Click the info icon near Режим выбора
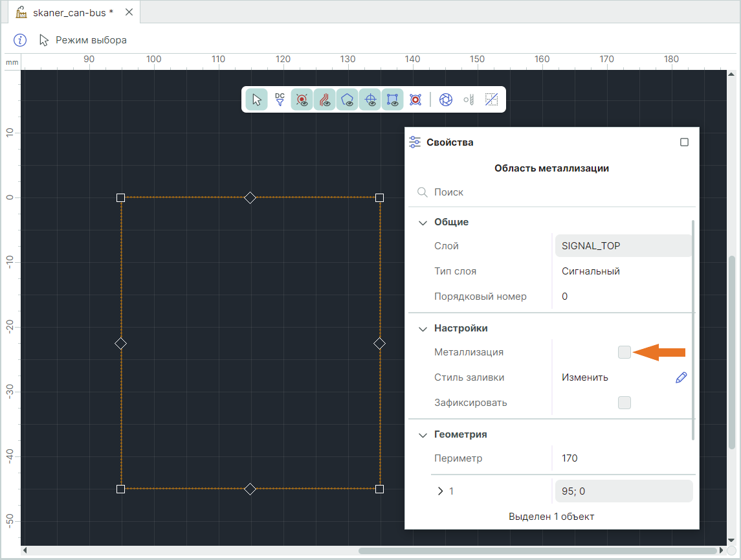 click(21, 40)
